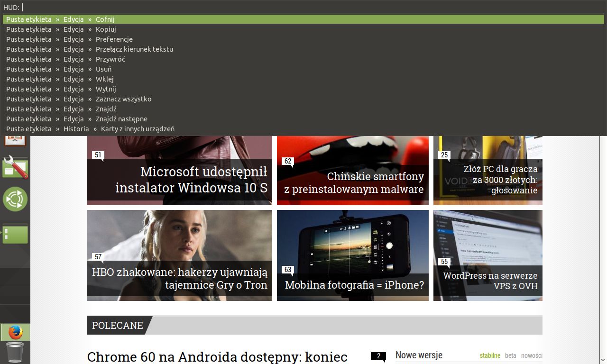The height and width of the screenshot is (364, 607).
Task: Pick HUD entry Edycja » Przywróć
Action: point(303,59)
